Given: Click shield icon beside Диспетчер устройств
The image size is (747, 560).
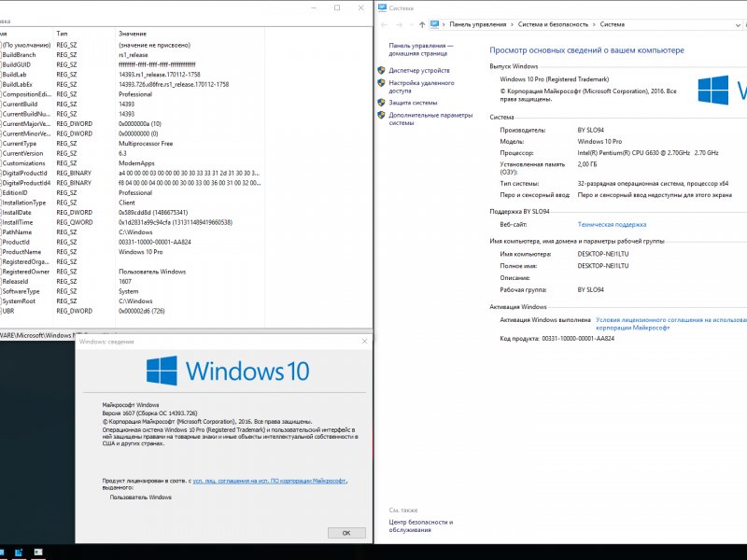Looking at the screenshot, I should point(381,71).
